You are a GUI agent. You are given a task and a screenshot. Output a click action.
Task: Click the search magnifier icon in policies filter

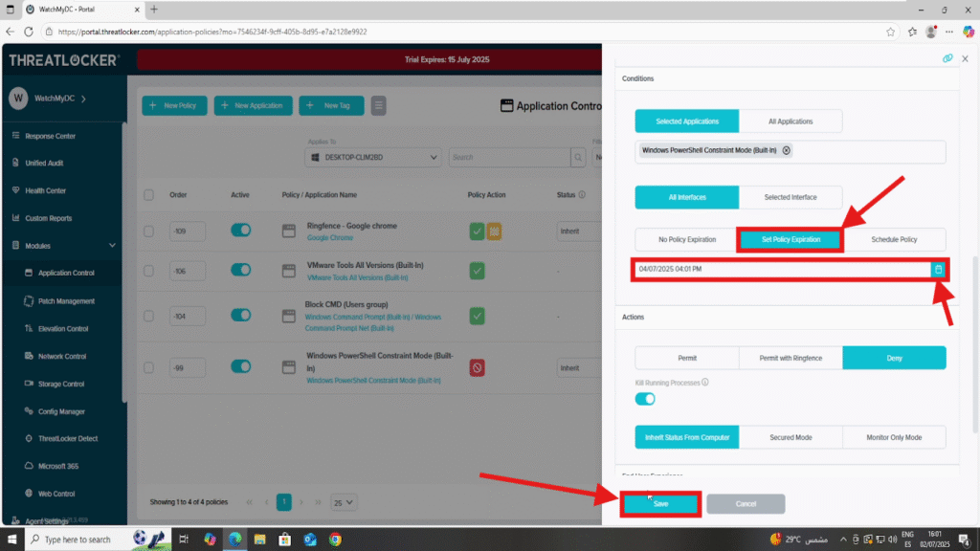(x=578, y=158)
